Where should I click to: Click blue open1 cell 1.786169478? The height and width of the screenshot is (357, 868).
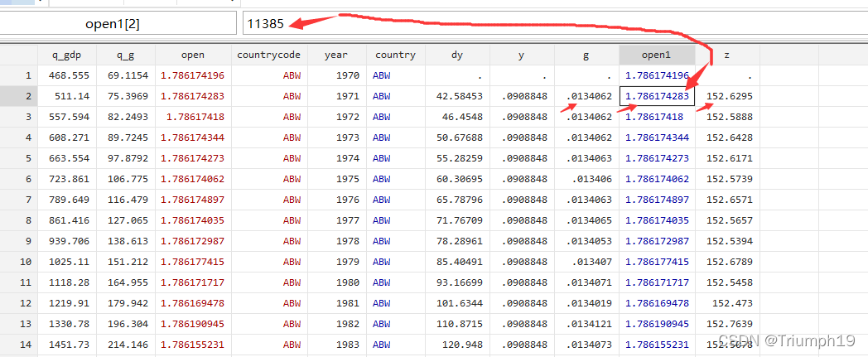(657, 303)
